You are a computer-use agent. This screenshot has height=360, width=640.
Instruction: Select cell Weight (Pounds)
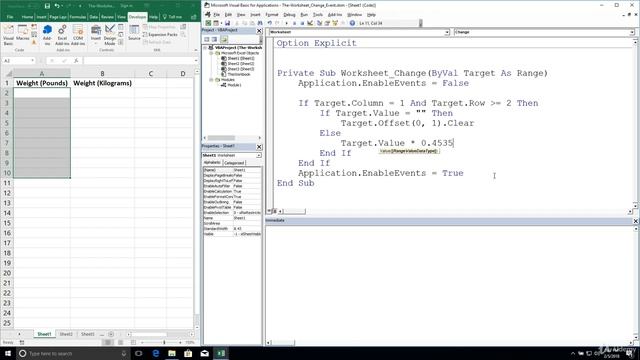[42, 83]
